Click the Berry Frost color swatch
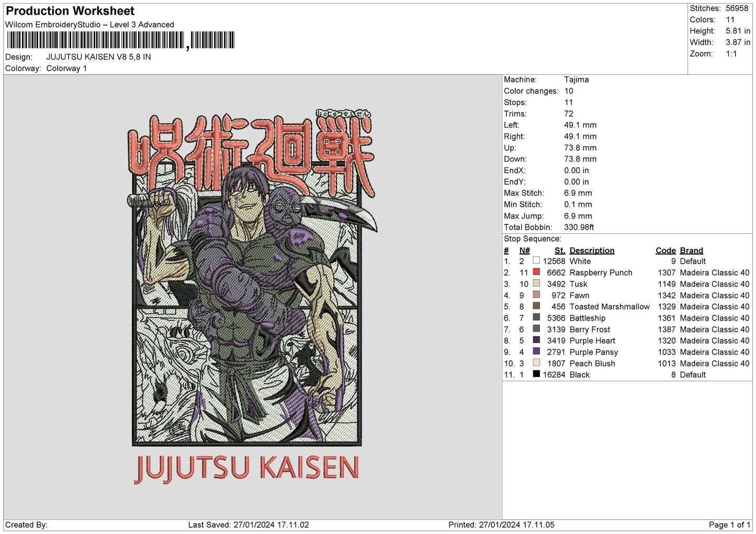Viewport: 756px width, 534px height. point(536,328)
